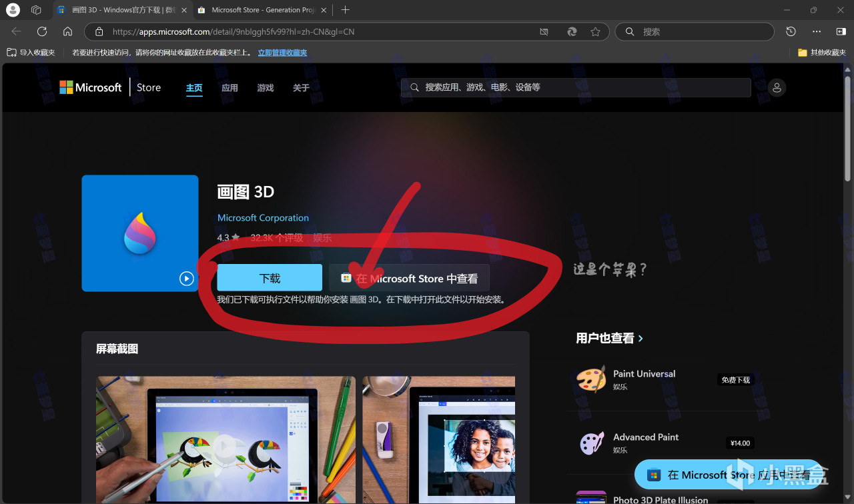
Task: Open the Advanced Paint app icon
Action: coord(590,443)
